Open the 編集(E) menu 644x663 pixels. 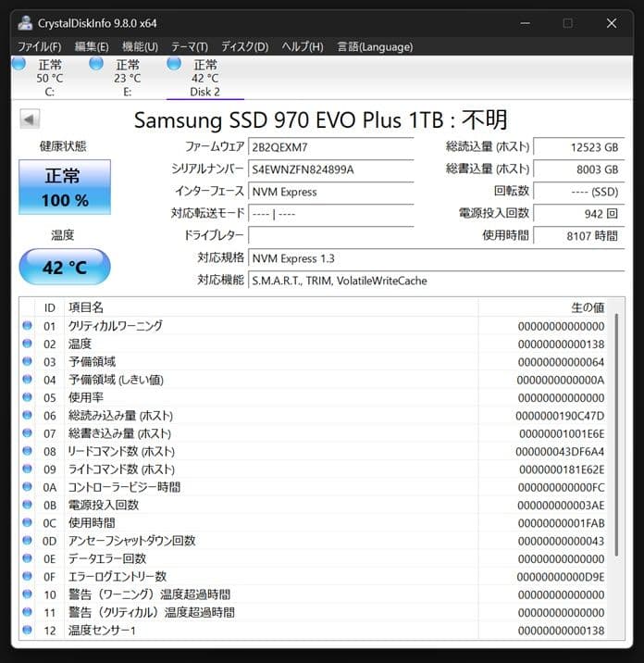click(x=92, y=46)
